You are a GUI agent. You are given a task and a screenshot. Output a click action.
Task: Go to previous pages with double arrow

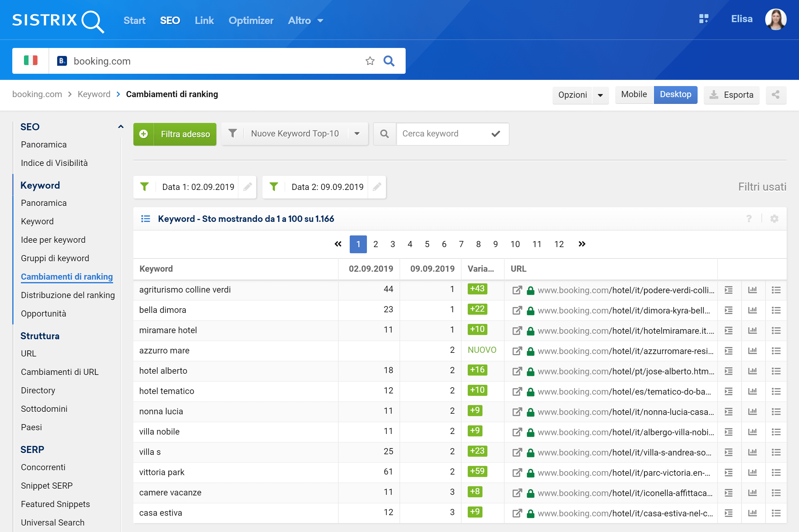338,244
